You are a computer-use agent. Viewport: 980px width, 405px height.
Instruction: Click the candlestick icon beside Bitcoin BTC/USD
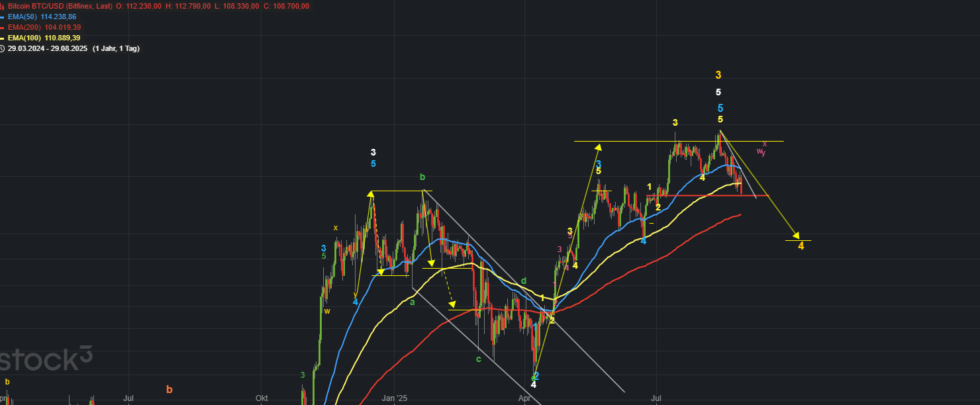point(3,6)
